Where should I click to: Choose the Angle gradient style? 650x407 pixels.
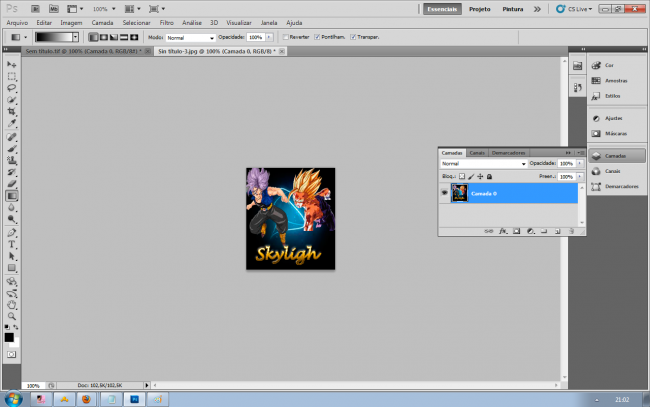(x=114, y=37)
